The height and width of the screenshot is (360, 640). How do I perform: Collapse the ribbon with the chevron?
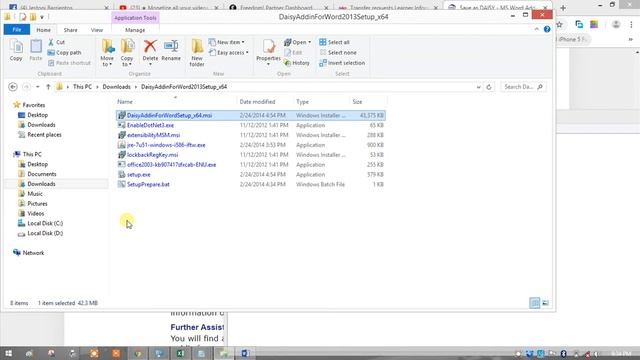tap(537, 29)
